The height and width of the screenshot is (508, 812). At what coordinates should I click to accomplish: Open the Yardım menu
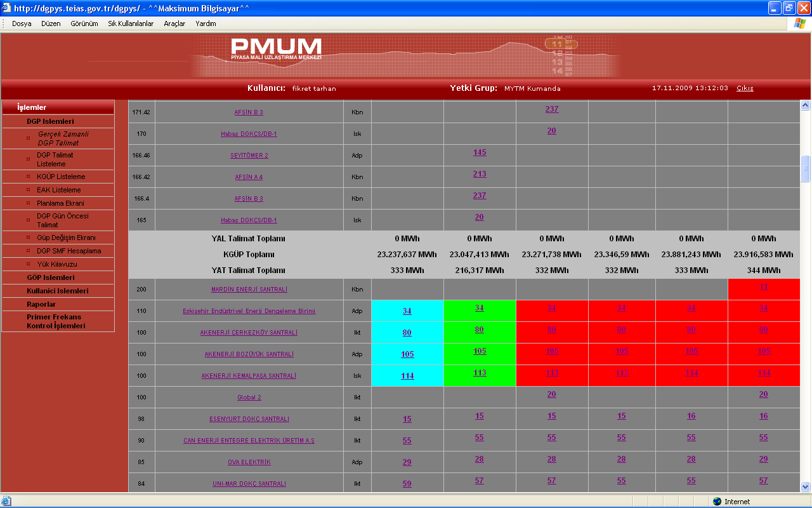[206, 23]
